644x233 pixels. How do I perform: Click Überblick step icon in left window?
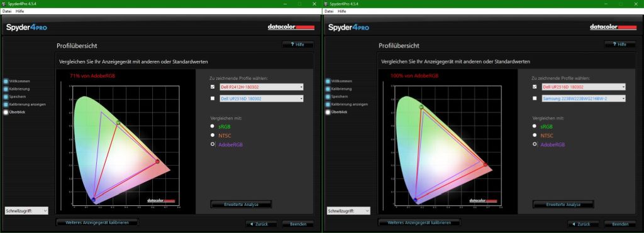pyautogui.click(x=6, y=112)
